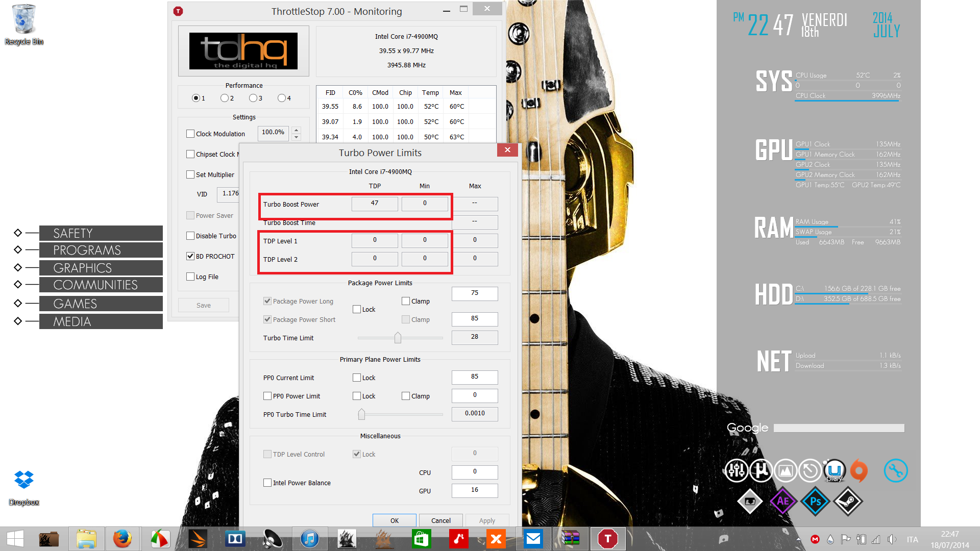Viewport: 980px width, 551px height.
Task: Click the restore clock-arrow circle icon
Action: click(x=810, y=470)
